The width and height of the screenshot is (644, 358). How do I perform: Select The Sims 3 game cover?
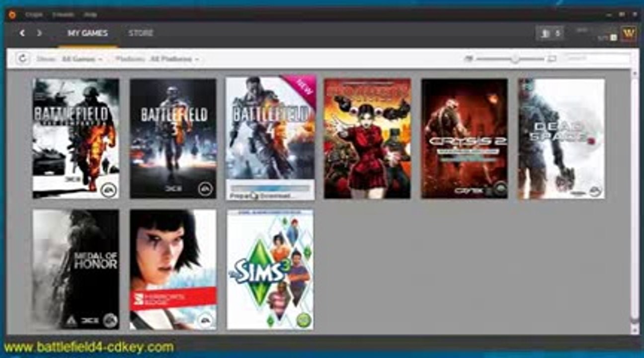[x=270, y=269]
